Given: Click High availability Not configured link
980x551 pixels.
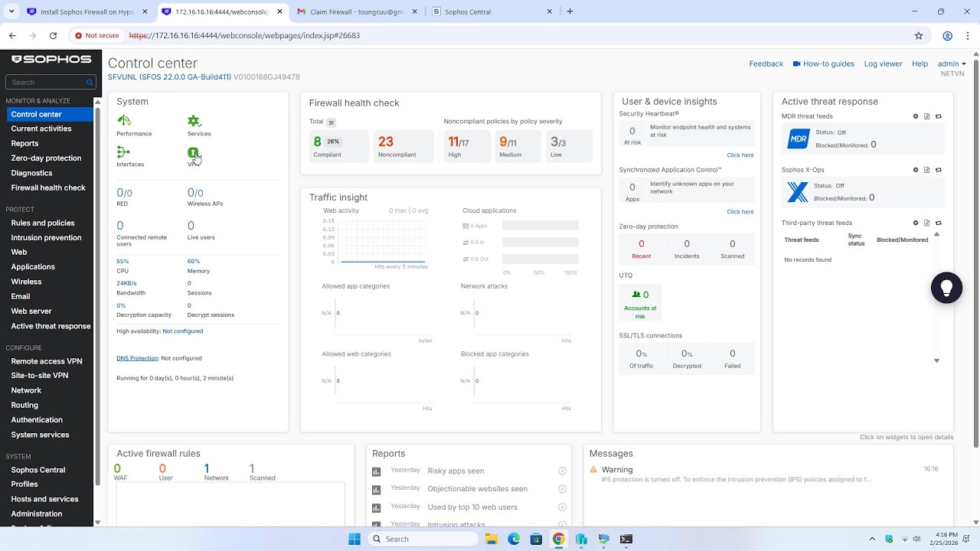Looking at the screenshot, I should (x=183, y=331).
